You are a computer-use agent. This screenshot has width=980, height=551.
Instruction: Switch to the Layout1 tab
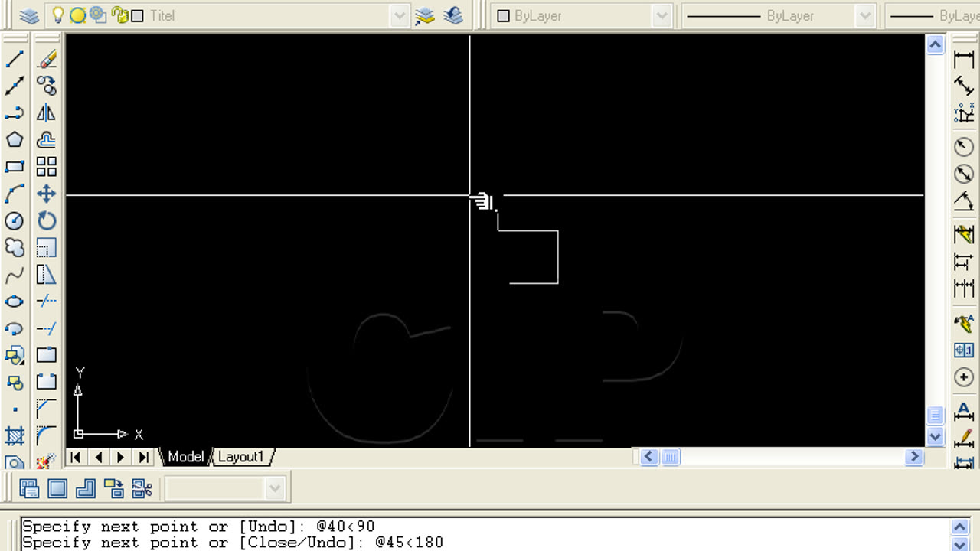pos(241,457)
